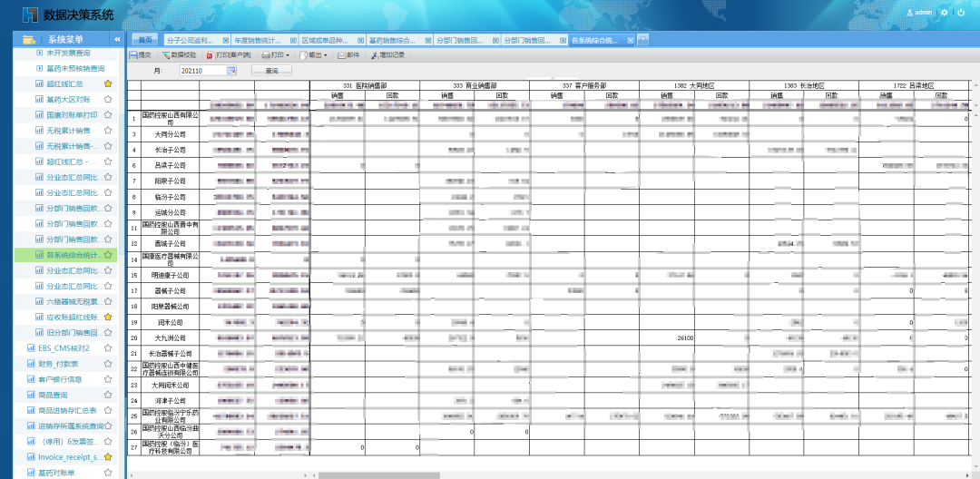
Task: Click the horizontal scrollbar thumb
Action: pyautogui.click(x=378, y=475)
